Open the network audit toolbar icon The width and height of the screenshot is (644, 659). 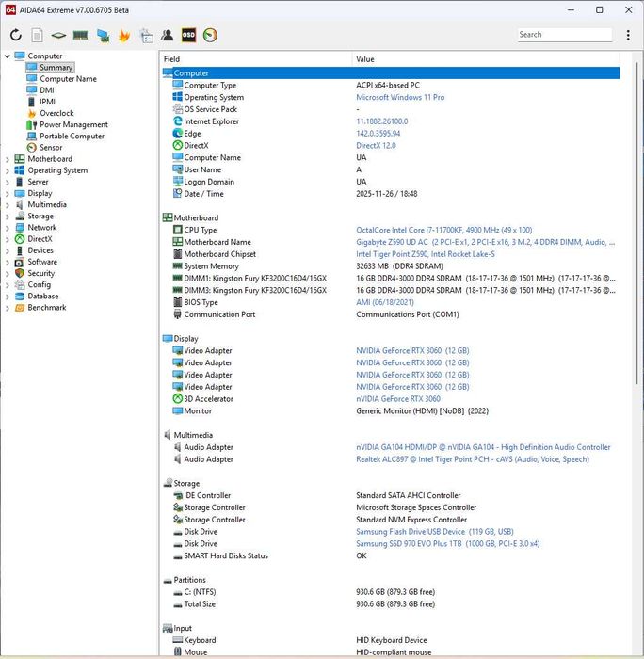[x=146, y=36]
